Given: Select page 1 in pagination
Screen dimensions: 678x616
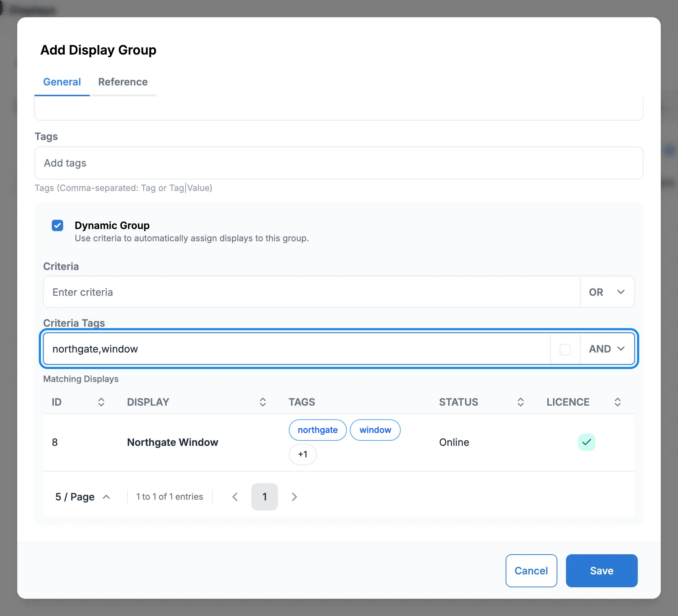Looking at the screenshot, I should click(x=265, y=497).
